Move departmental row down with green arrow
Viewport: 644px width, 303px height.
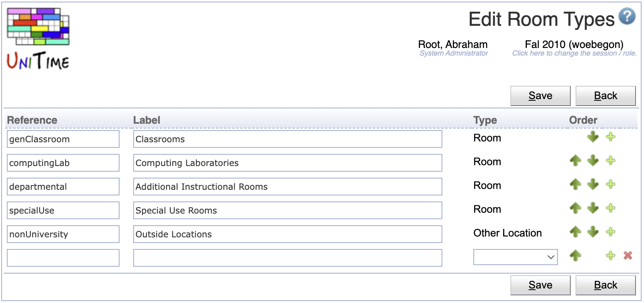click(x=593, y=185)
